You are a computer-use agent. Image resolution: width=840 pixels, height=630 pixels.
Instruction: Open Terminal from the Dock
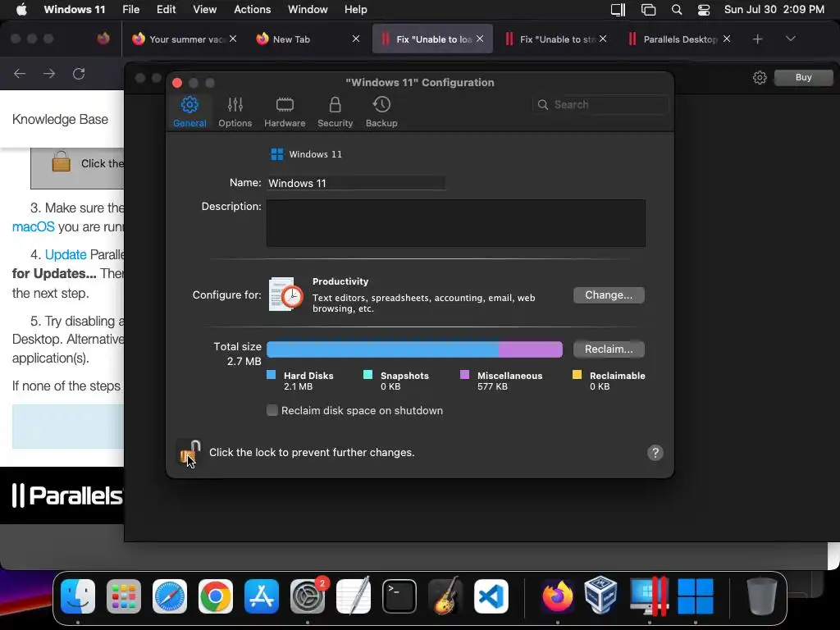click(x=399, y=596)
